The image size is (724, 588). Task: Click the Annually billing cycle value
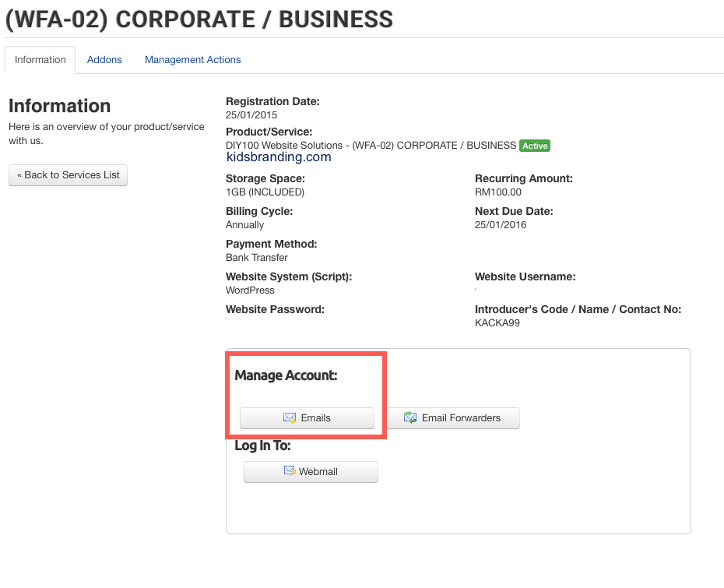(244, 225)
